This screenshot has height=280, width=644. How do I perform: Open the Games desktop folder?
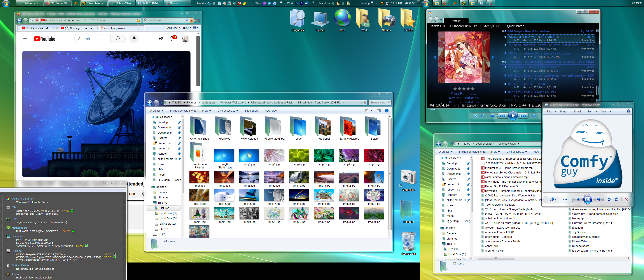(386, 20)
